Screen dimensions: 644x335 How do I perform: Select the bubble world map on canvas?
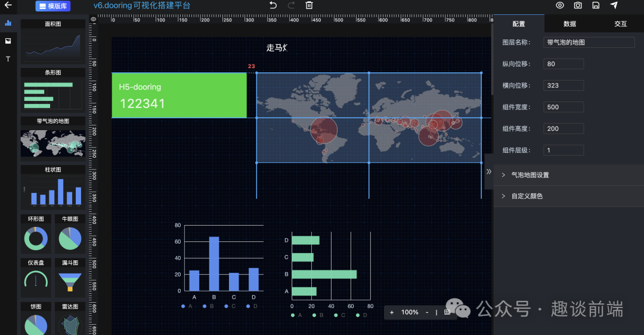tap(369, 118)
